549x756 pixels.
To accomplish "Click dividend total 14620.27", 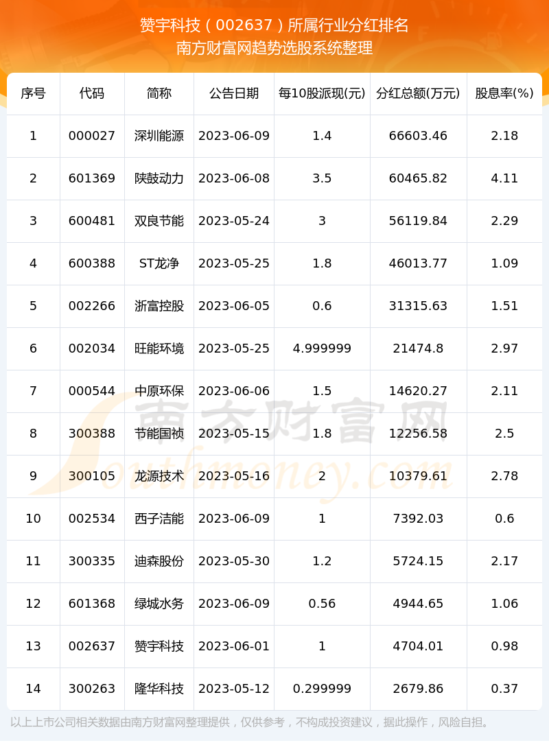I will coord(418,391).
